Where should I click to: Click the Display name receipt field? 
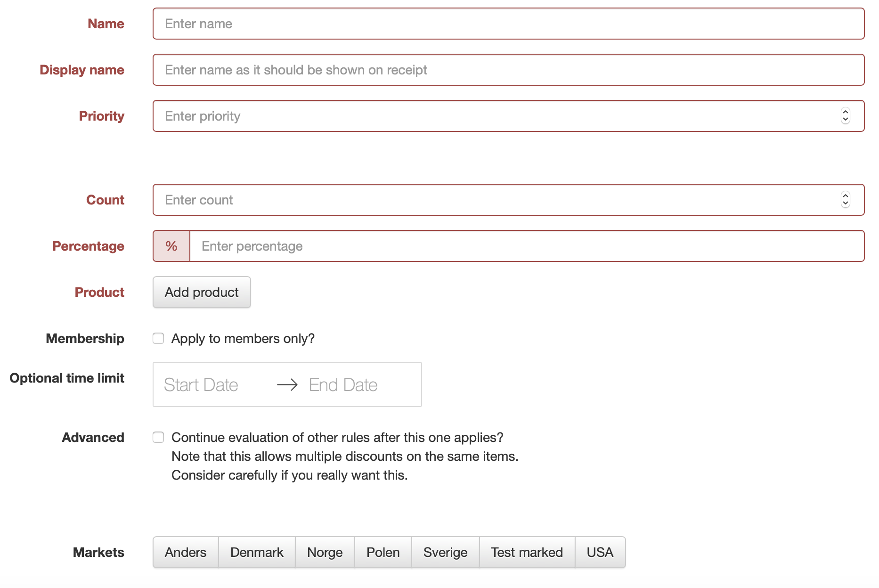508,70
